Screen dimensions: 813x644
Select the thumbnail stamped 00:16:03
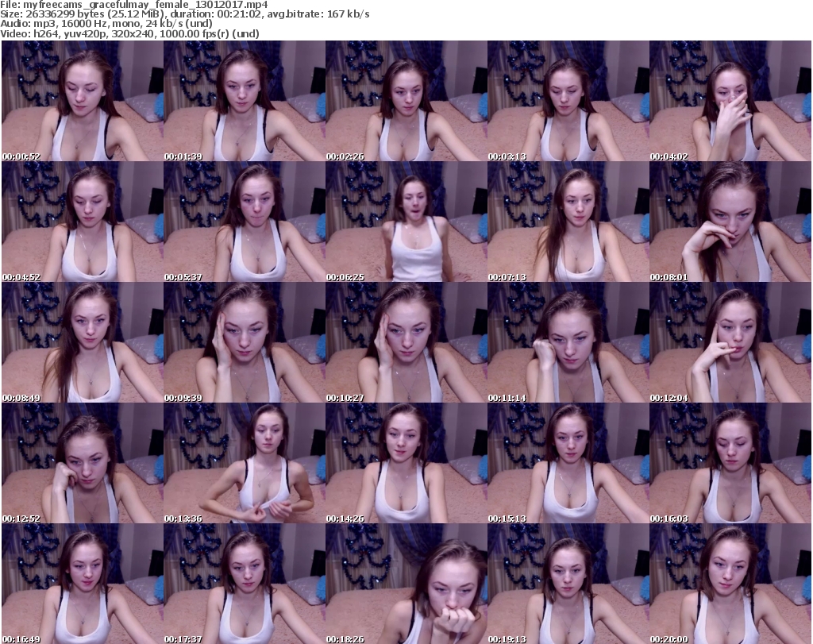[730, 463]
